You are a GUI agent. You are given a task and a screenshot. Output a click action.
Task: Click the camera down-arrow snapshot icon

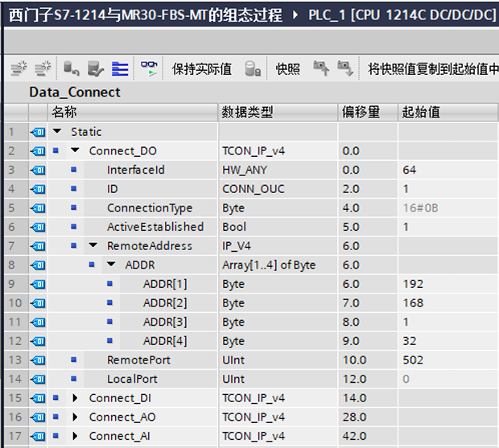345,68
